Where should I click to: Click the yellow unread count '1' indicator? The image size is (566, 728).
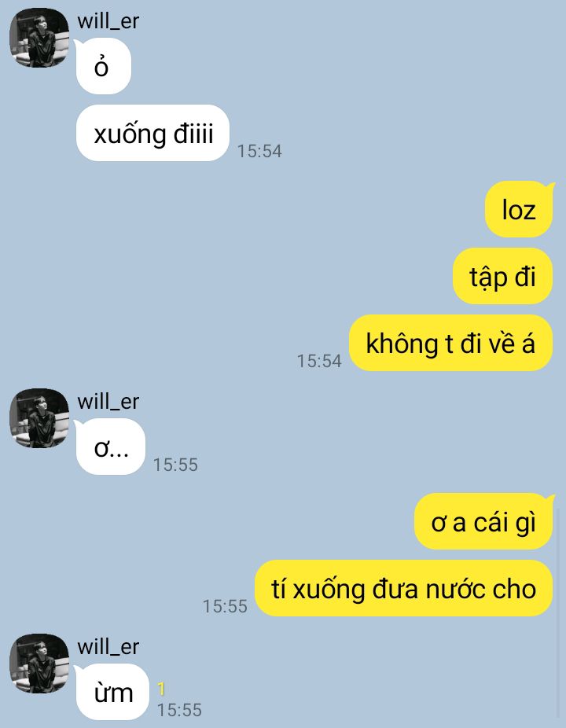pos(161,689)
